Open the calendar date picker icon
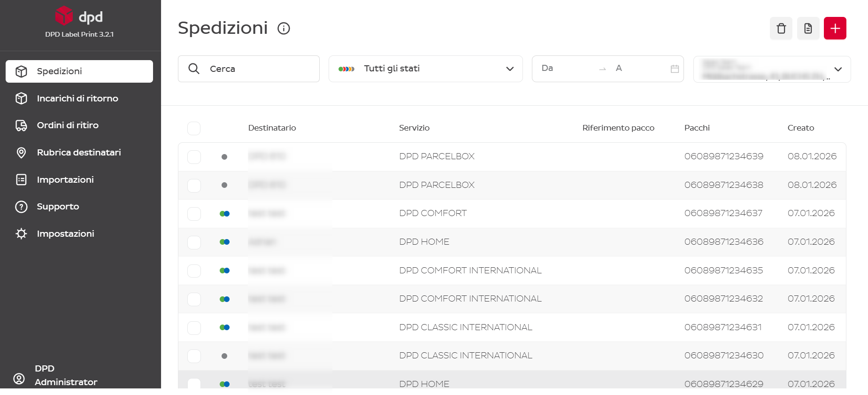 click(675, 69)
